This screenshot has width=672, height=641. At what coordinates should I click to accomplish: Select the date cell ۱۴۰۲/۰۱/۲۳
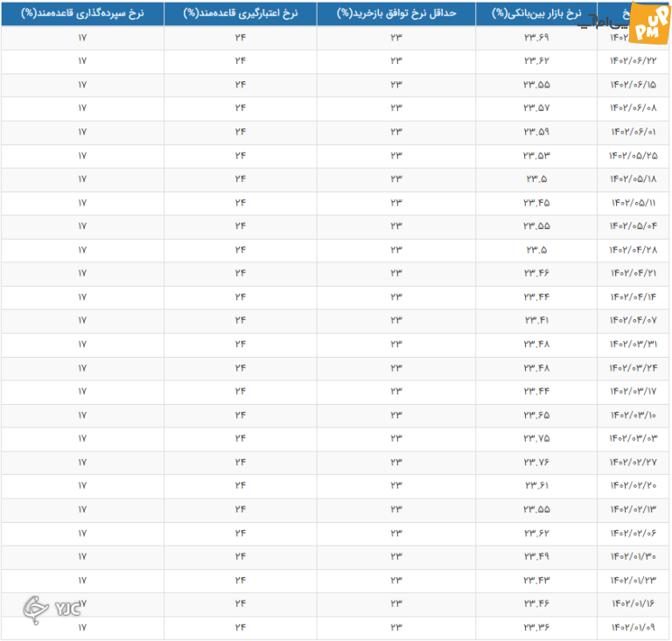point(633,581)
